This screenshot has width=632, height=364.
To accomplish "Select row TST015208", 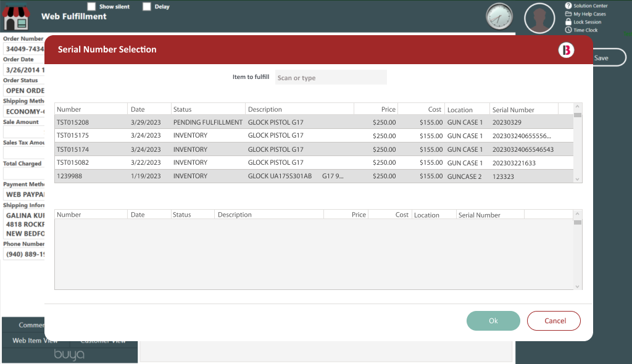I will (314, 122).
